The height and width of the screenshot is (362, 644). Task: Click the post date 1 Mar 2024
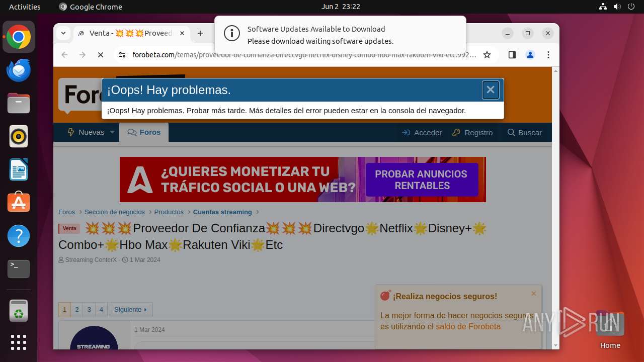point(149,330)
